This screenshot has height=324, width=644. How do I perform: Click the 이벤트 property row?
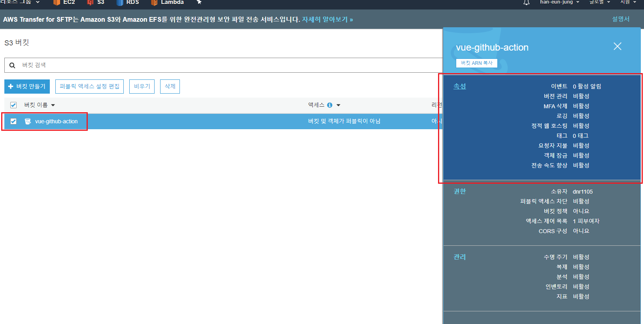click(x=576, y=86)
